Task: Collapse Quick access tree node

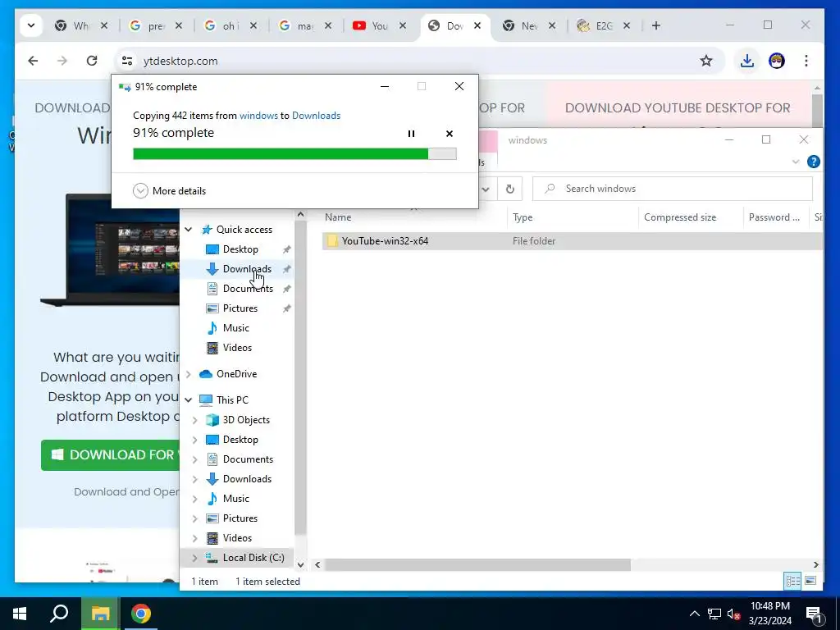Action: point(189,230)
